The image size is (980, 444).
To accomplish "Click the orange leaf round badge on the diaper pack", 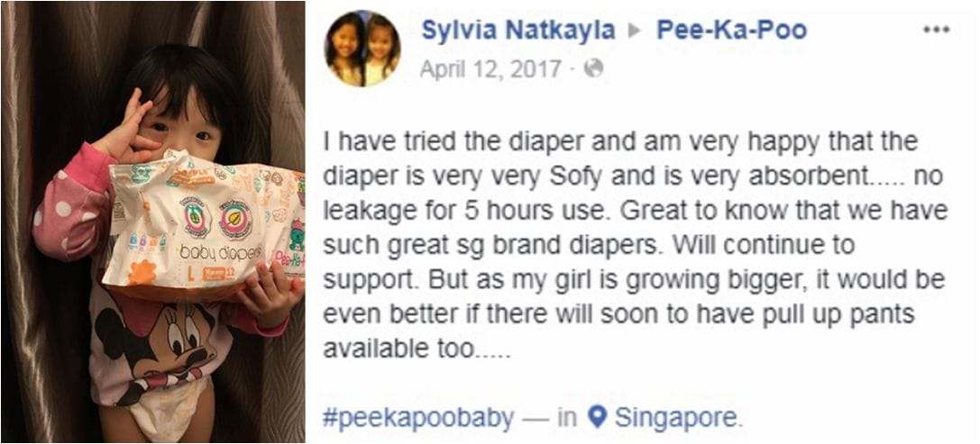I will point(235,219).
